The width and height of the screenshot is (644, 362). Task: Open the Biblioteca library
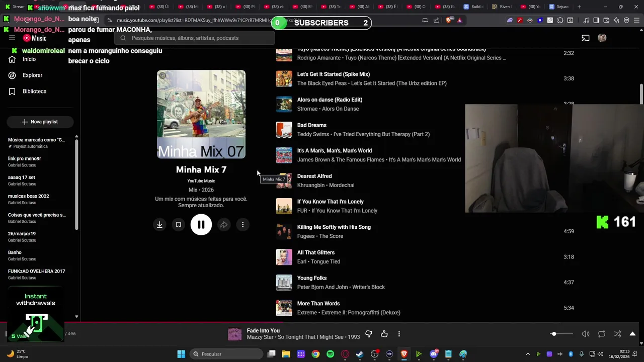tap(34, 92)
